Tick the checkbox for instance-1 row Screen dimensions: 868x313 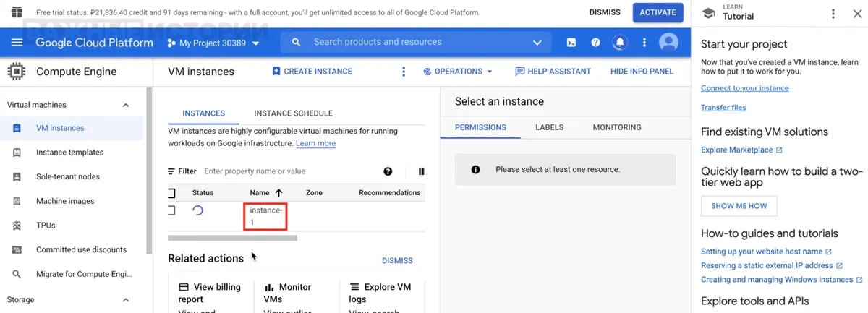point(171,210)
